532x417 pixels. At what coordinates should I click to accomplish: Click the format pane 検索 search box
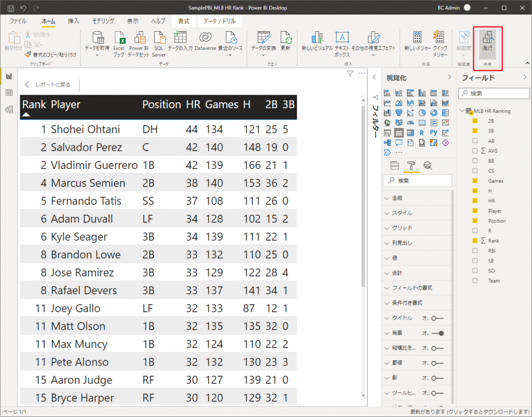pyautogui.click(x=418, y=180)
